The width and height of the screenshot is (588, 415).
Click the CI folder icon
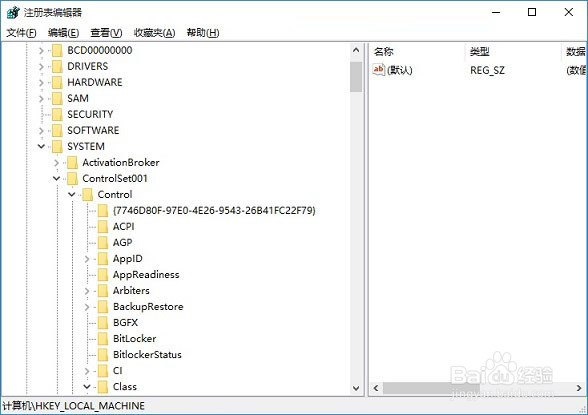click(x=103, y=371)
